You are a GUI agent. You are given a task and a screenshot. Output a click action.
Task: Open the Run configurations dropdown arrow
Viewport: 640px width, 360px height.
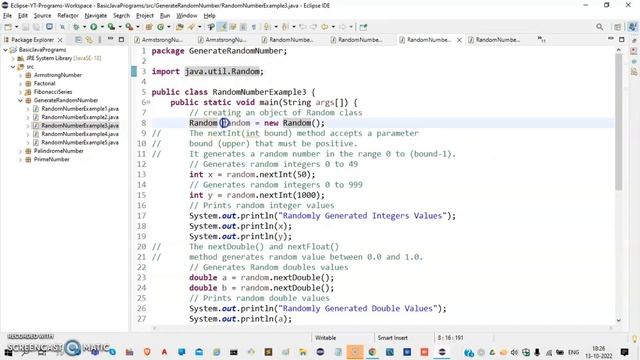pos(102,27)
